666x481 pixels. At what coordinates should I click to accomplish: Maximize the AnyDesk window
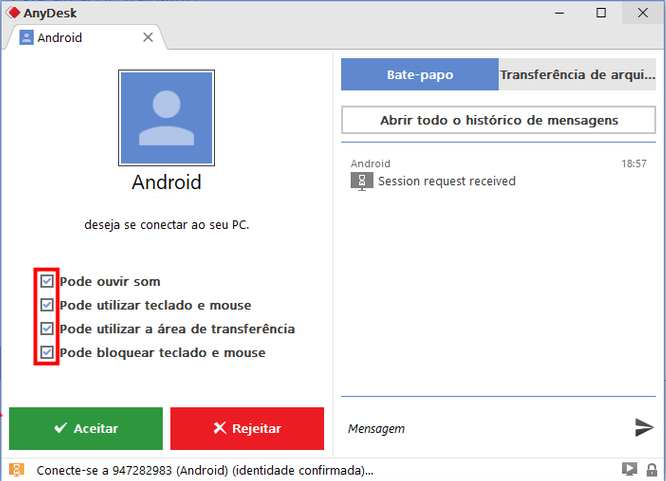(x=601, y=13)
